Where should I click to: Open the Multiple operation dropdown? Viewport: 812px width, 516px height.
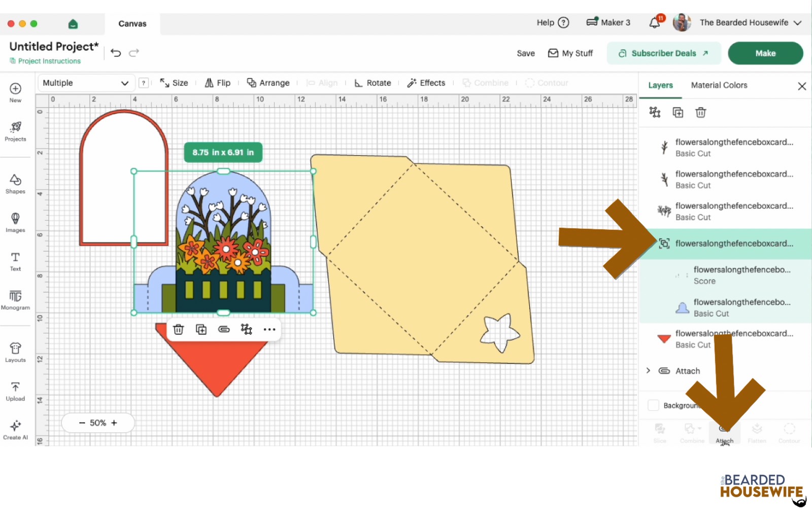click(x=85, y=83)
